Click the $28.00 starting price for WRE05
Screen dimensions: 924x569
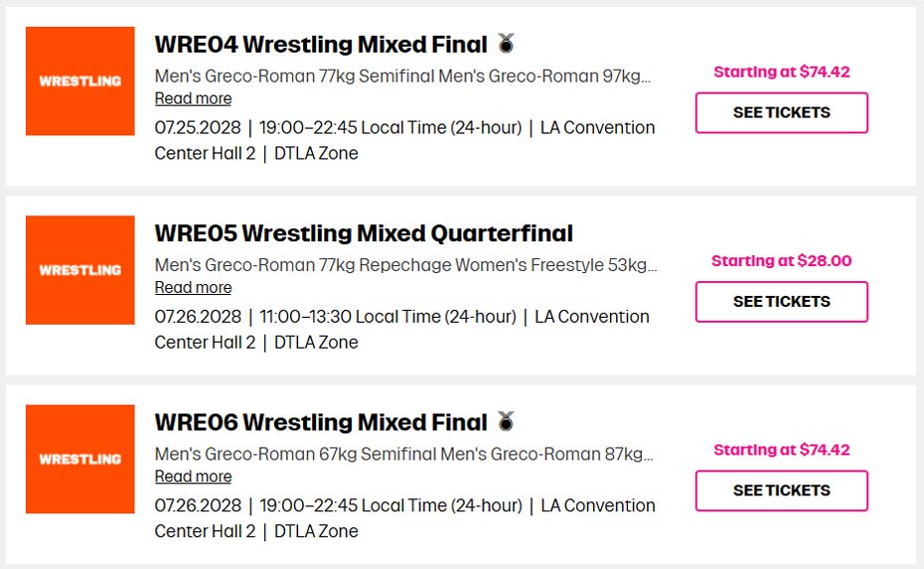pyautogui.click(x=781, y=261)
